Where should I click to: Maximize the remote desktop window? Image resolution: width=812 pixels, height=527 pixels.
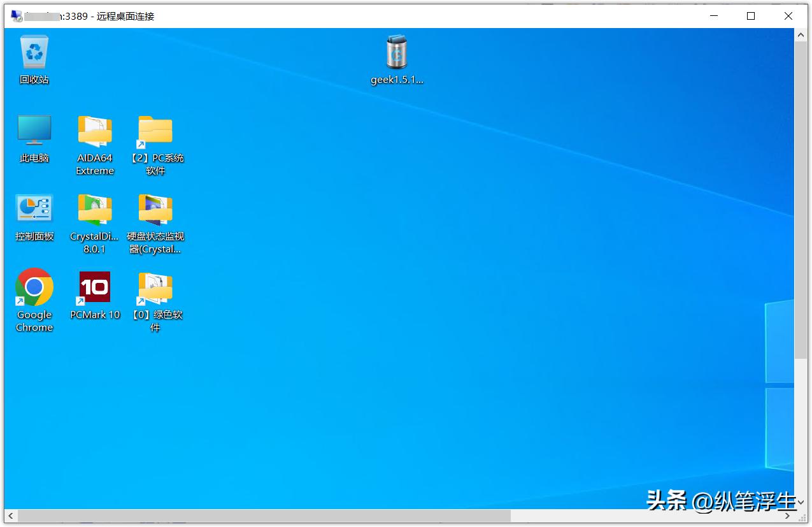point(750,15)
